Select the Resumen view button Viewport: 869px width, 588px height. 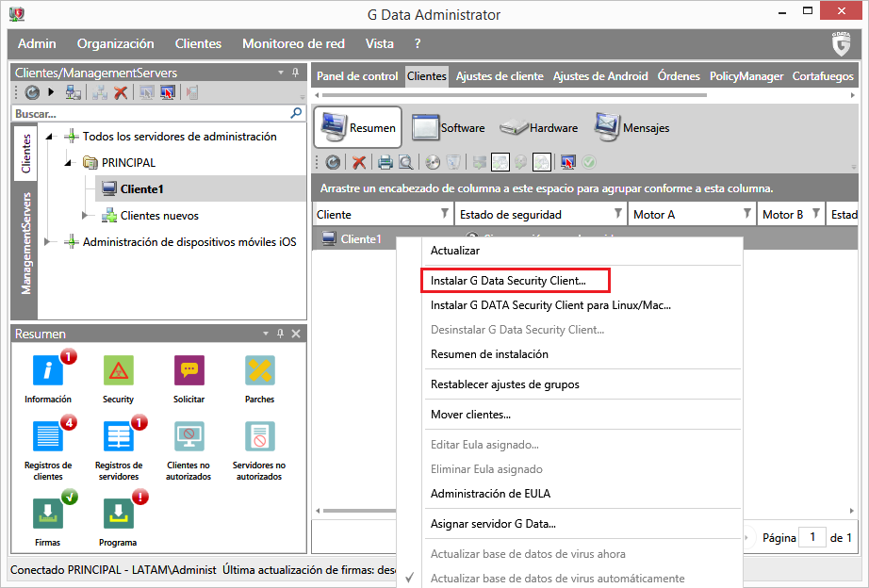(358, 127)
